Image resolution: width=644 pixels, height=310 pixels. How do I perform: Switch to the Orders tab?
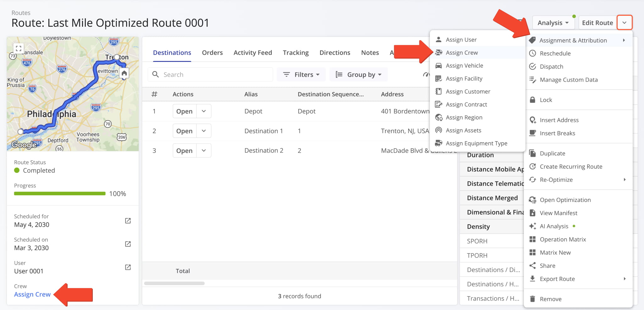coord(212,53)
